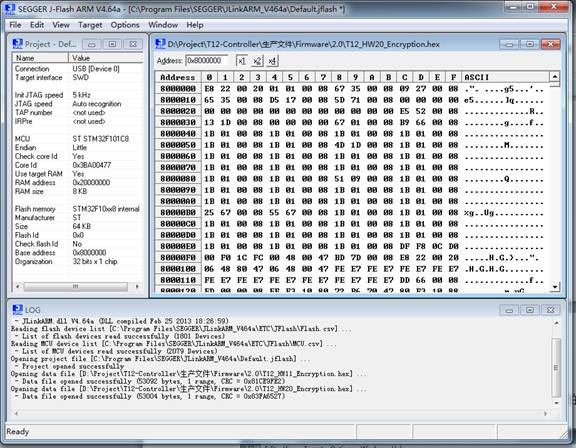Image resolution: width=576 pixels, height=448 pixels.
Task: Open the Window menu
Action: pyautogui.click(x=163, y=25)
